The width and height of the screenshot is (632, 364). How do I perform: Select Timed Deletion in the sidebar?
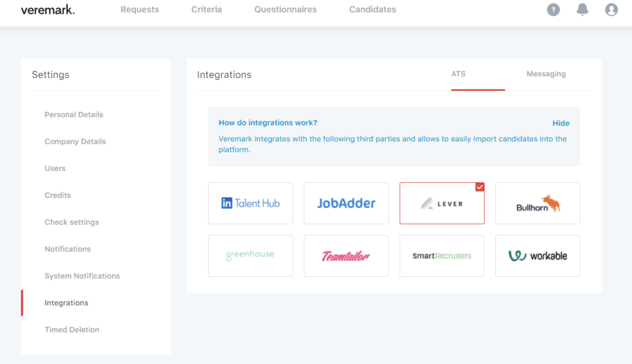click(x=72, y=330)
